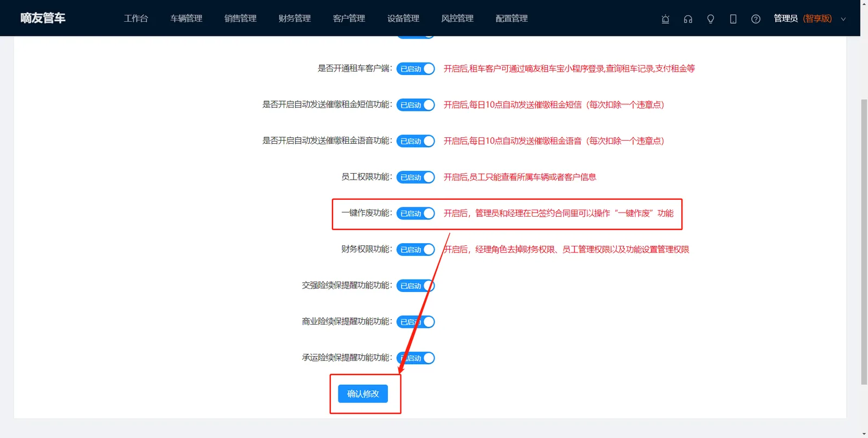Expand the 管理员 account dropdown arrow
The image size is (868, 438).
click(843, 19)
